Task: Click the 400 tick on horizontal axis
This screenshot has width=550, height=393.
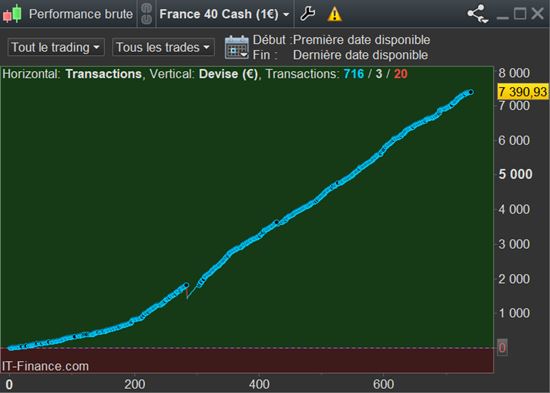Action: pos(259,385)
